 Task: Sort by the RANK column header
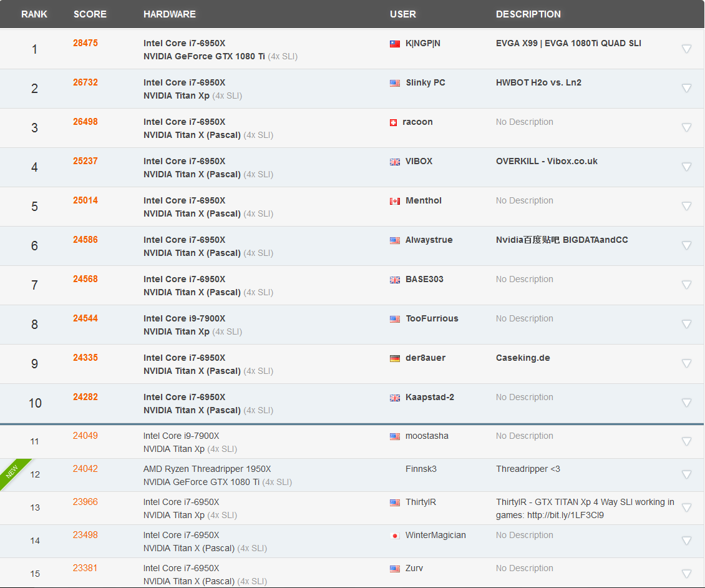click(x=34, y=14)
